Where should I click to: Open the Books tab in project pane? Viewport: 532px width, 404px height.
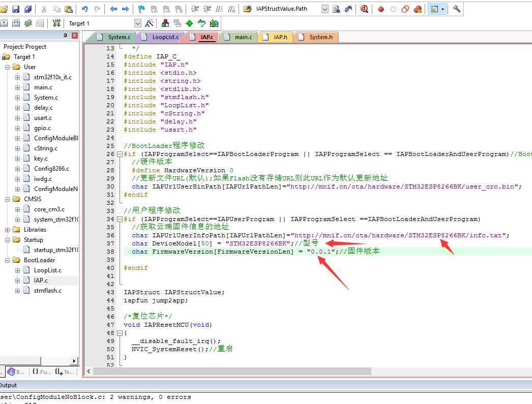coord(16,372)
